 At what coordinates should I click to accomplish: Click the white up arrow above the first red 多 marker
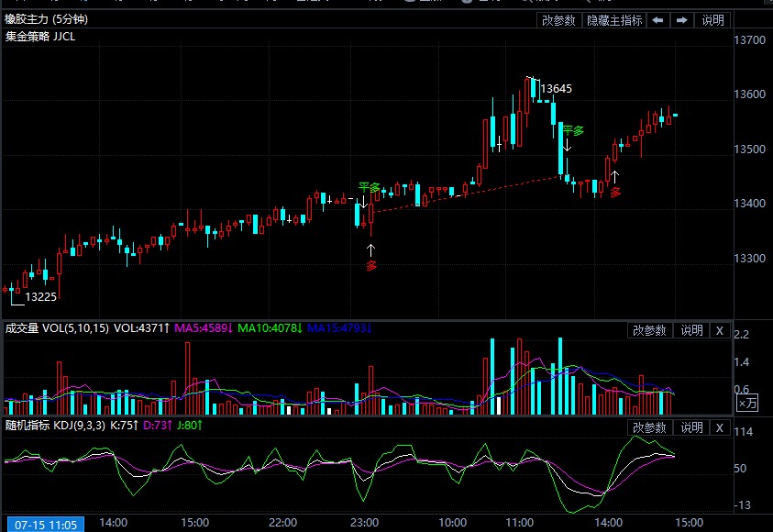(x=371, y=249)
